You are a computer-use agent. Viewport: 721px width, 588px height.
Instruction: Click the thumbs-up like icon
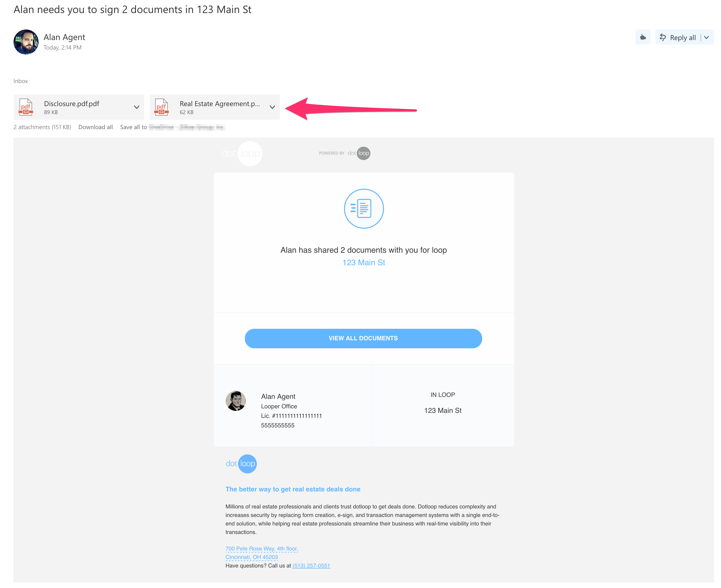(x=643, y=37)
